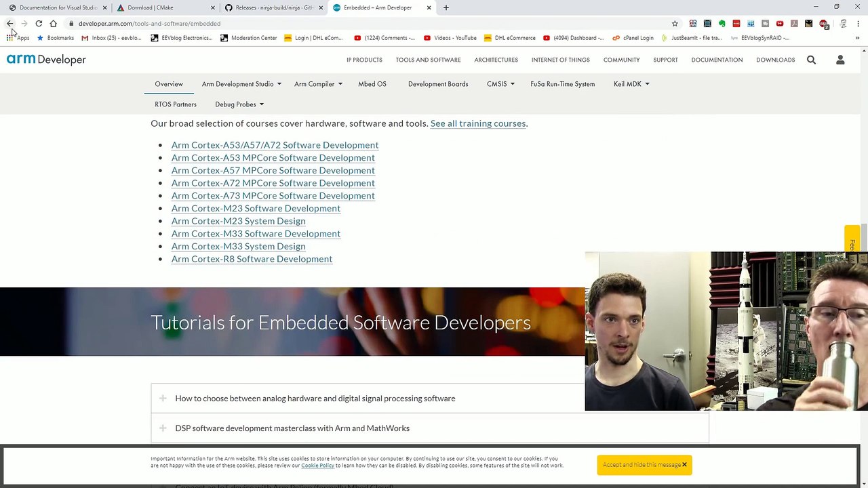The height and width of the screenshot is (488, 868).
Task: Expand the Keil MDK dropdown
Action: pos(631,84)
